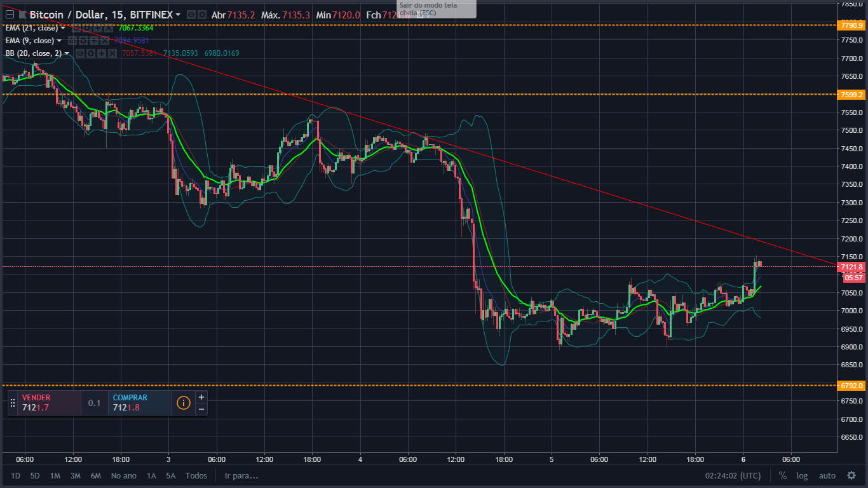Open the orange info icon in trade panel
The image size is (868, 488).
(184, 403)
